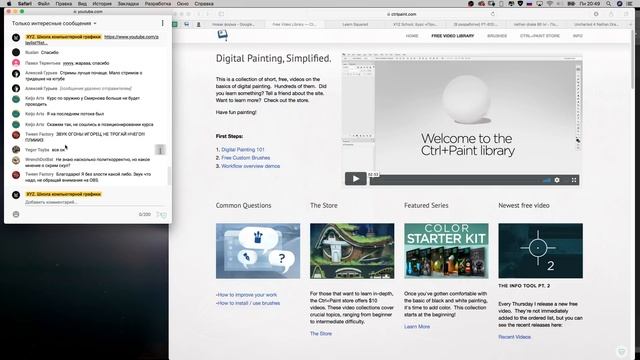640x360 pixels.
Task: Open the chat three-dot options menu
Action: [x=162, y=23]
